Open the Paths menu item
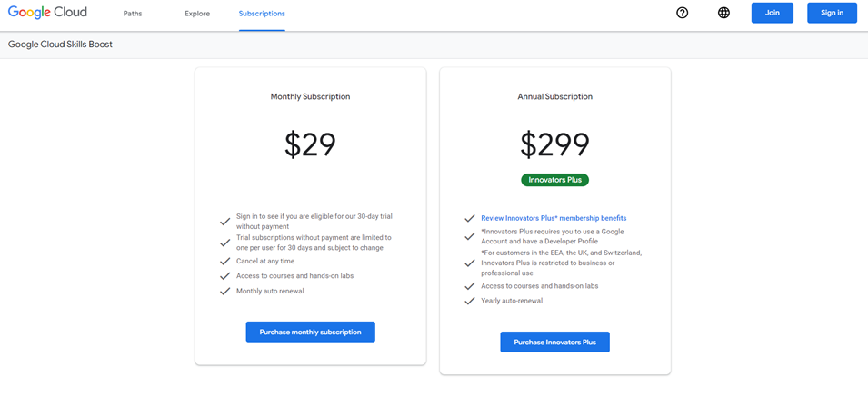The width and height of the screenshot is (868, 417). pos(133,14)
